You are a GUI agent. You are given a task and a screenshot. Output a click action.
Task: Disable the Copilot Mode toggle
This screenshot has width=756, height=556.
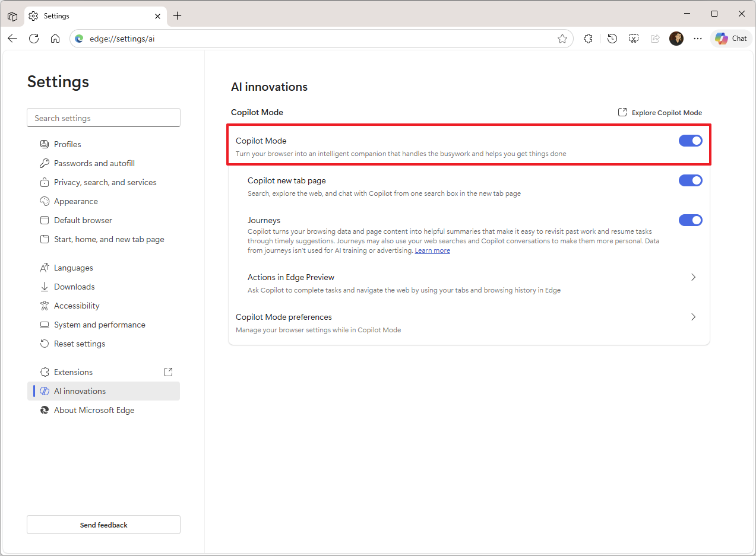click(690, 141)
